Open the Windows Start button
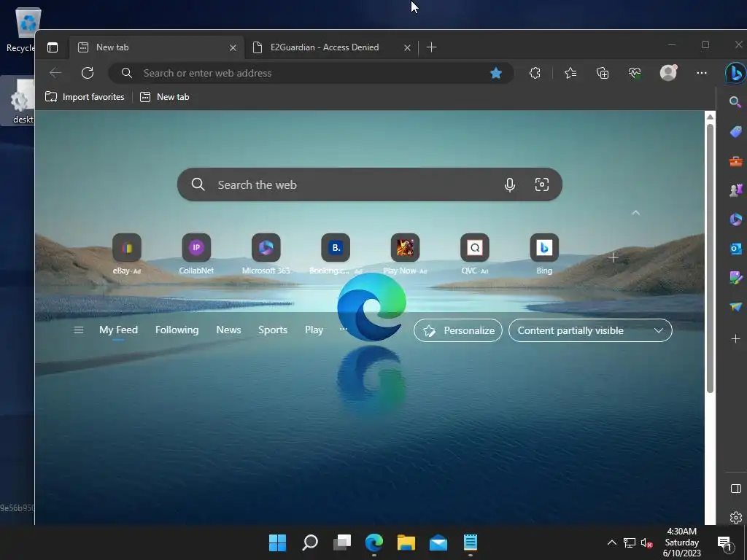This screenshot has width=747, height=560. 277,542
